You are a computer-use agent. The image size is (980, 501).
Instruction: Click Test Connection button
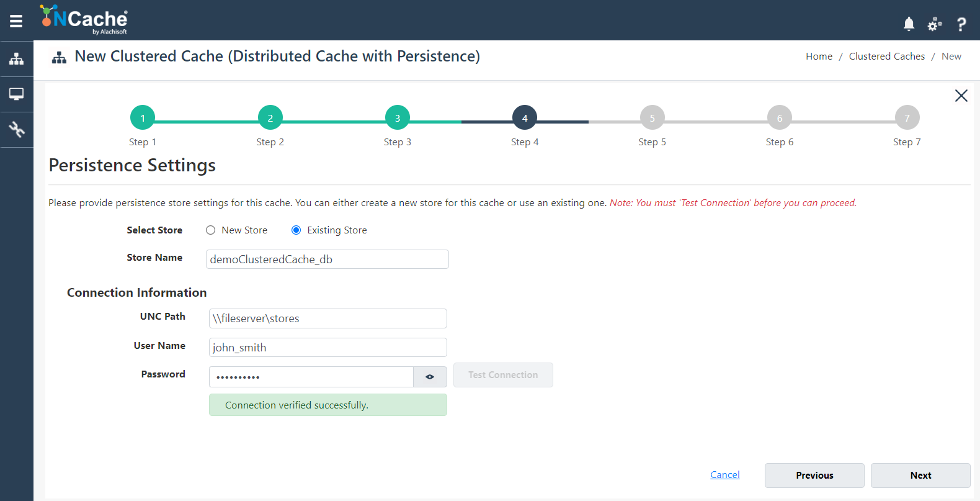click(x=503, y=375)
